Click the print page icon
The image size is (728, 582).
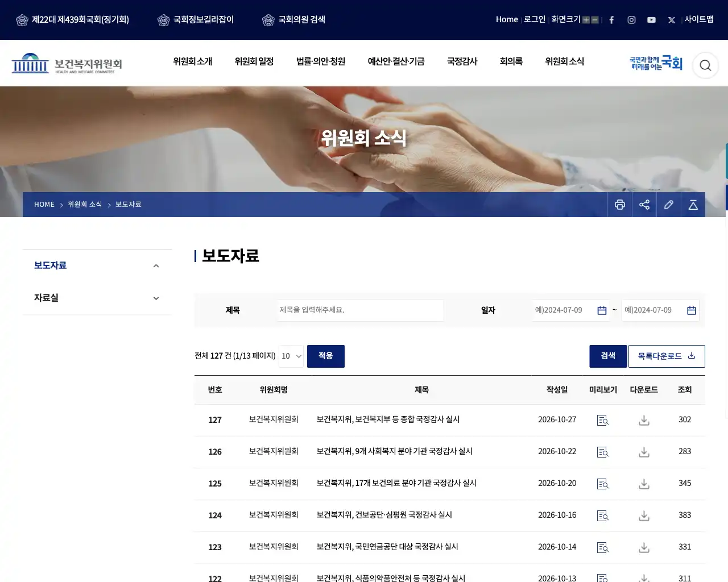tap(620, 205)
